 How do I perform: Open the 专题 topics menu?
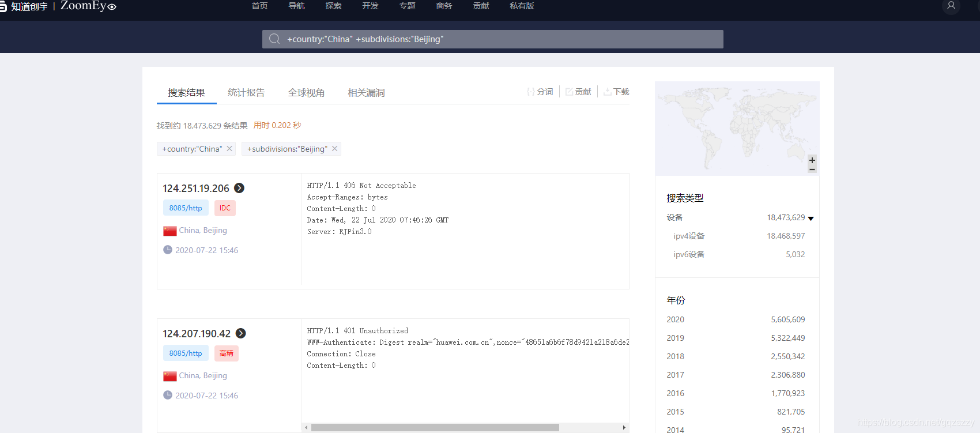[408, 6]
